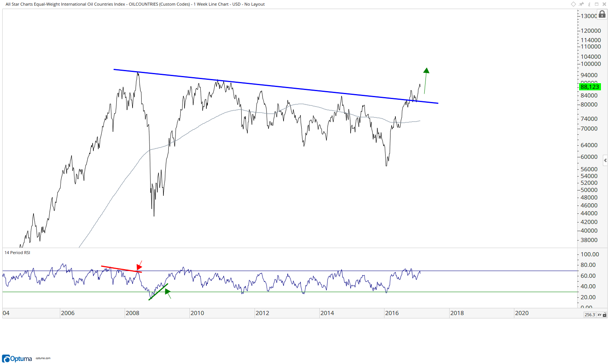Click the 40.00 RSI axis label
This screenshot has height=364, width=610.
(x=588, y=286)
